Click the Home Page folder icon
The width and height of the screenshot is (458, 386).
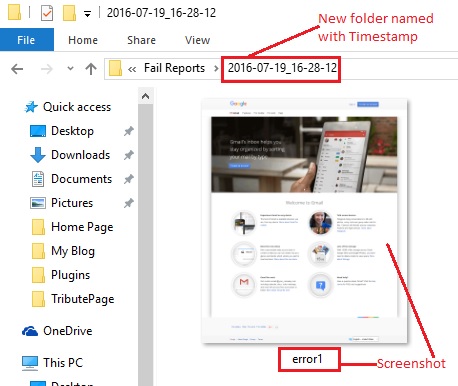[38, 227]
